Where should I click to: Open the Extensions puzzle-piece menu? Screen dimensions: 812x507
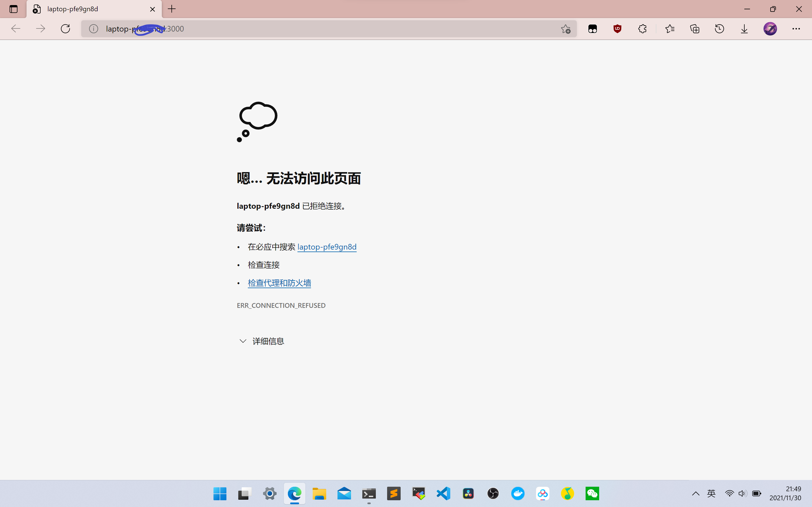pyautogui.click(x=642, y=29)
